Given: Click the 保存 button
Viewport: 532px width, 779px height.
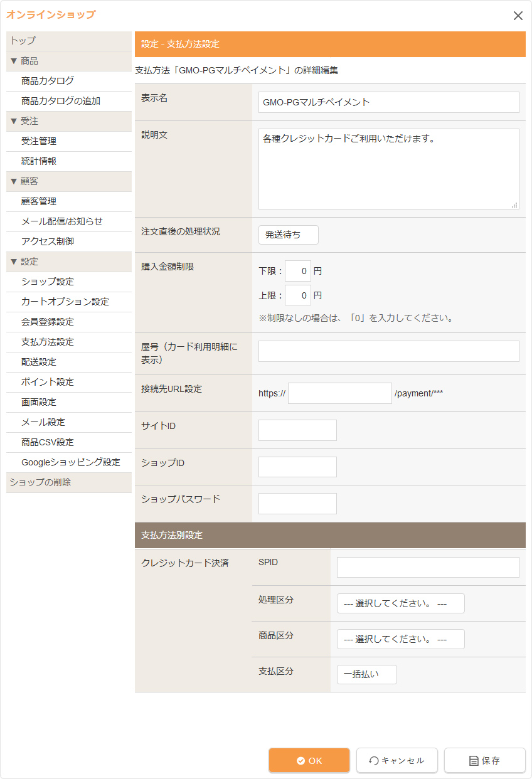Looking at the screenshot, I should pyautogui.click(x=485, y=760).
